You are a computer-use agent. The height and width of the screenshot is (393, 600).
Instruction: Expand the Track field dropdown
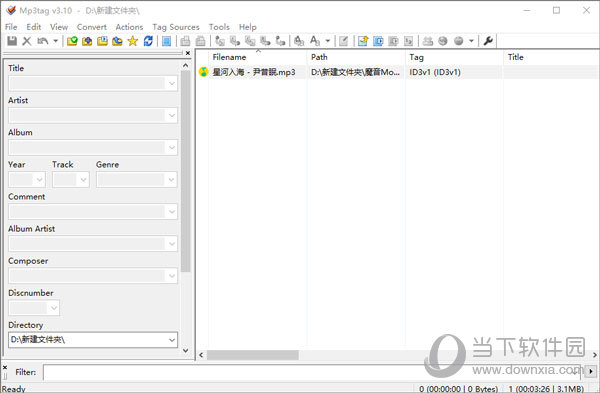(x=83, y=179)
